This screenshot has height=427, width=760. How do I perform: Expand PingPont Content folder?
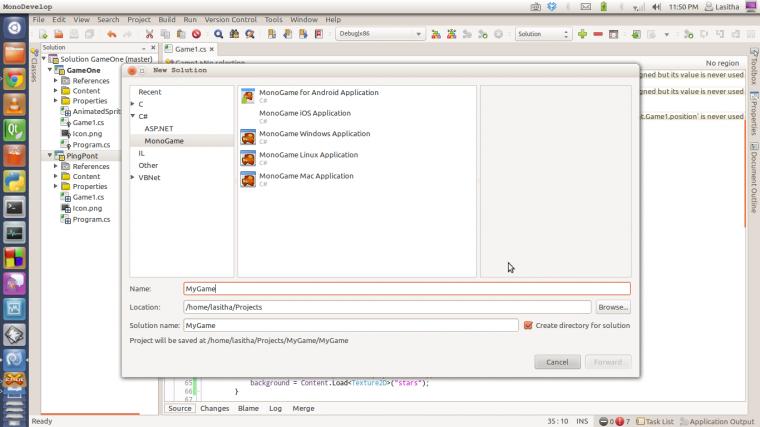(56, 176)
